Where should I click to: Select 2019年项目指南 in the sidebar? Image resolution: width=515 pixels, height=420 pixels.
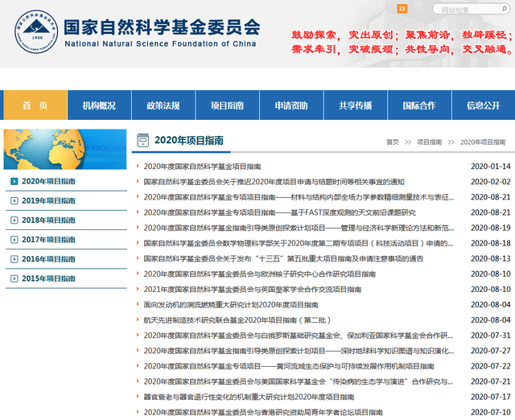pyautogui.click(x=48, y=200)
